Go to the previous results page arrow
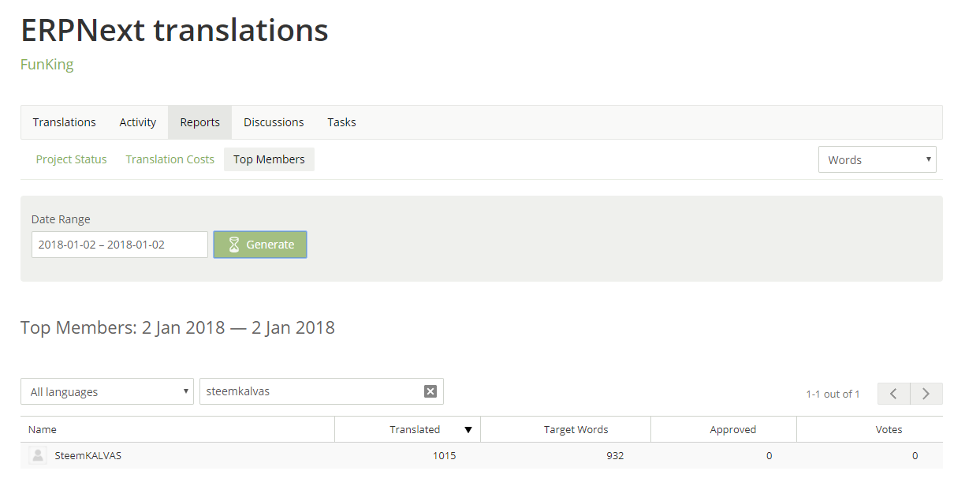Image resolution: width=980 pixels, height=501 pixels. [893, 394]
